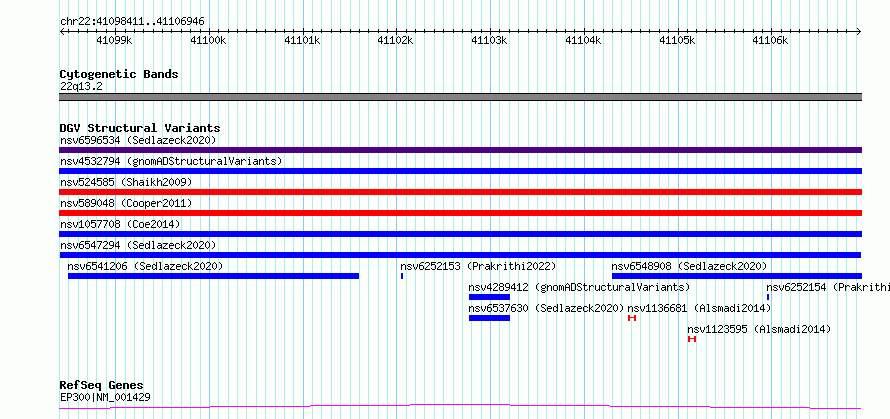The height and width of the screenshot is (419, 890).
Task: Click the chr22:41098411..41106946 position label
Action: point(132,22)
